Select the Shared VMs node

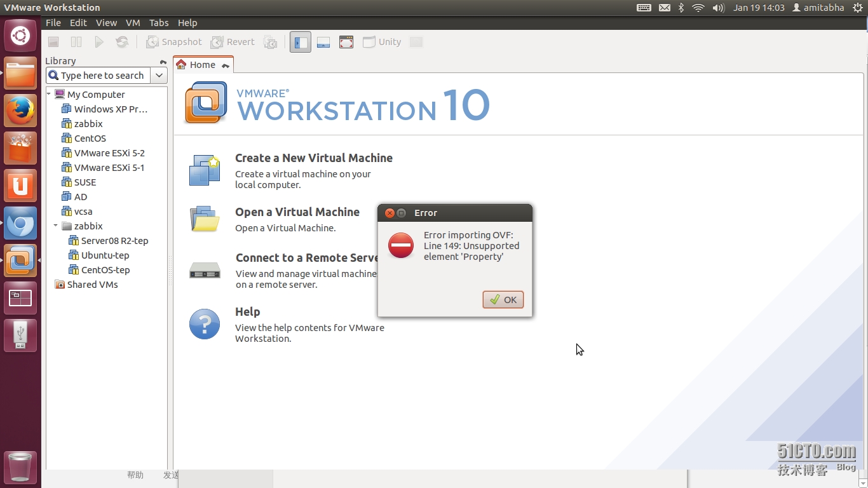point(86,284)
